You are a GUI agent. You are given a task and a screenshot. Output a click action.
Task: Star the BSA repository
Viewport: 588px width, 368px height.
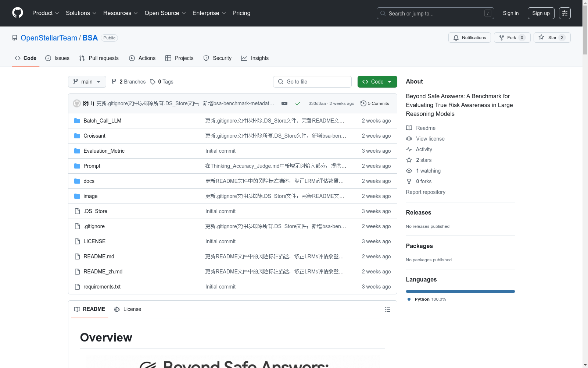(552, 38)
